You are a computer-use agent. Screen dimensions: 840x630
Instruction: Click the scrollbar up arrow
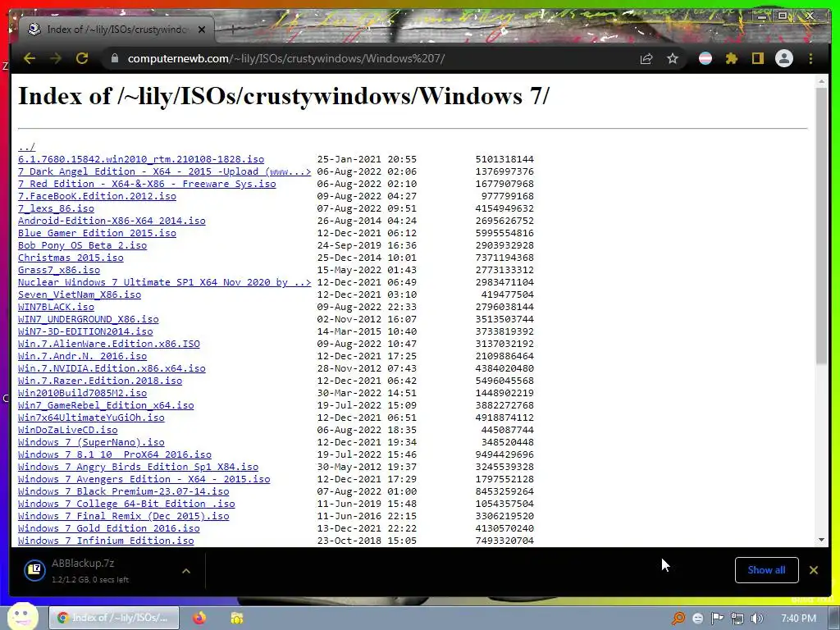pyautogui.click(x=822, y=81)
